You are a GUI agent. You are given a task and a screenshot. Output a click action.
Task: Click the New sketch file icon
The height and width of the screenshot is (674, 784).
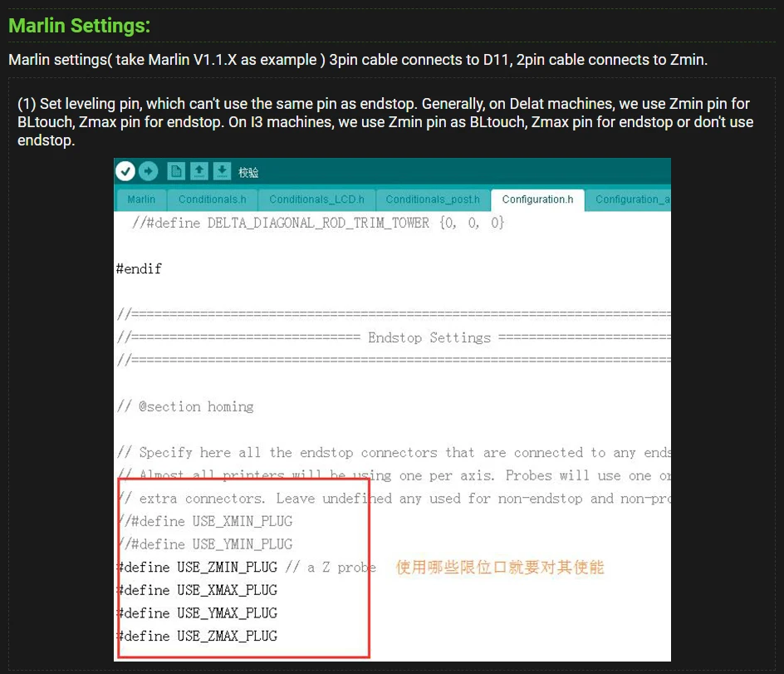pos(176,171)
